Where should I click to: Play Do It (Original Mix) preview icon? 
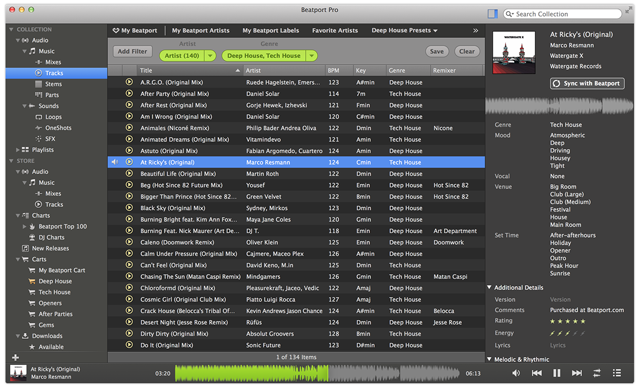(129, 344)
